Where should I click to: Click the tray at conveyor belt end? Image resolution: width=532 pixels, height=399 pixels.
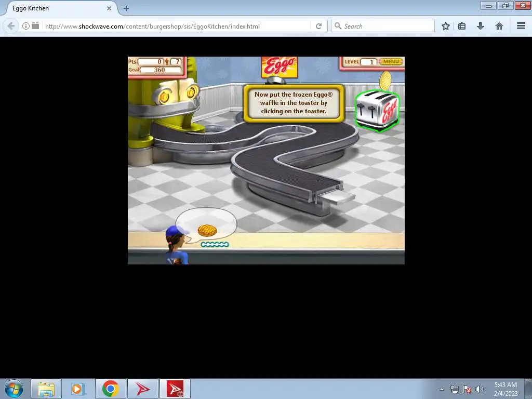(337, 198)
